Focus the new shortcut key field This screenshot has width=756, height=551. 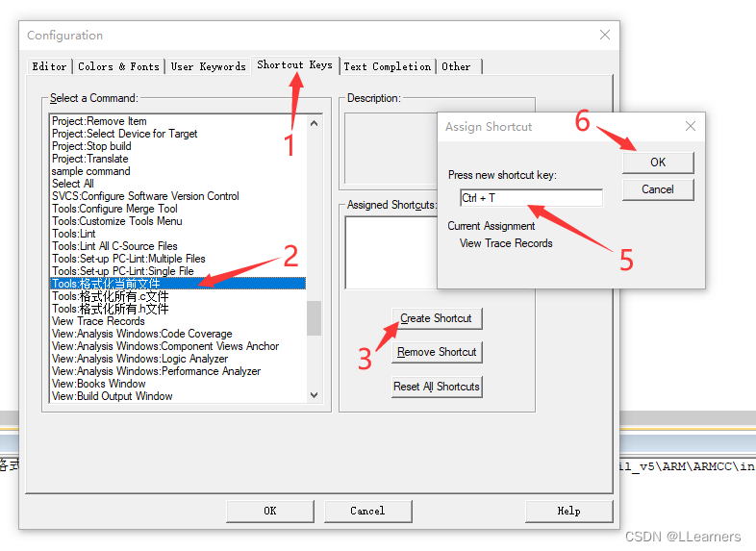point(530,198)
